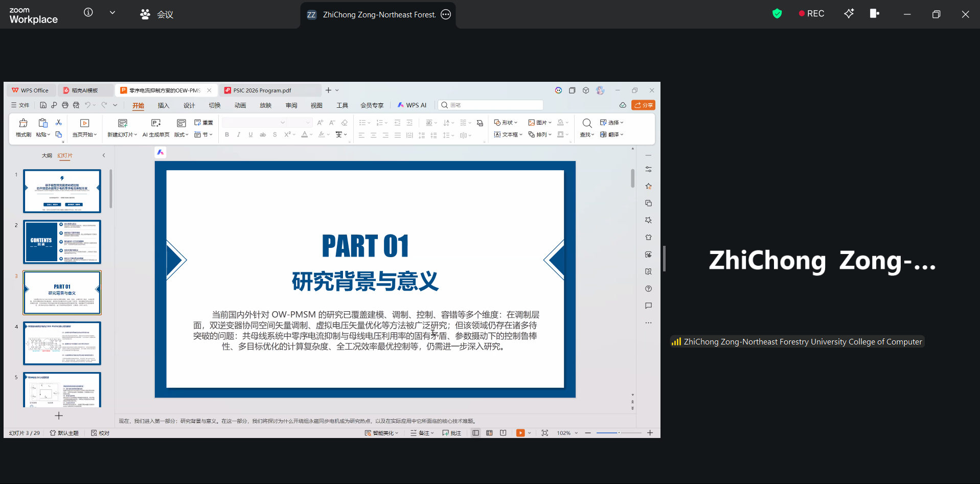The image size is (980, 484).
Task: Click the Zoom green security shield icon
Action: click(x=777, y=14)
